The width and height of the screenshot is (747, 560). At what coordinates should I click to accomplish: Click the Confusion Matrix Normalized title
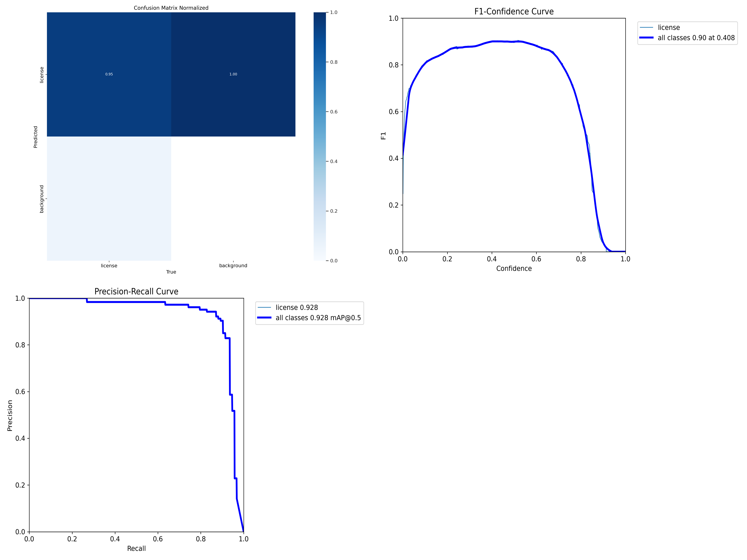pyautogui.click(x=171, y=8)
